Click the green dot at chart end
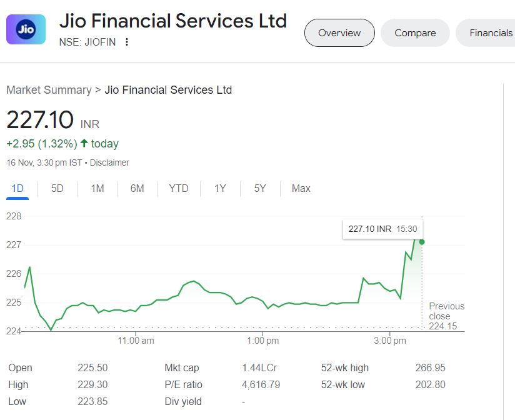 (x=422, y=242)
